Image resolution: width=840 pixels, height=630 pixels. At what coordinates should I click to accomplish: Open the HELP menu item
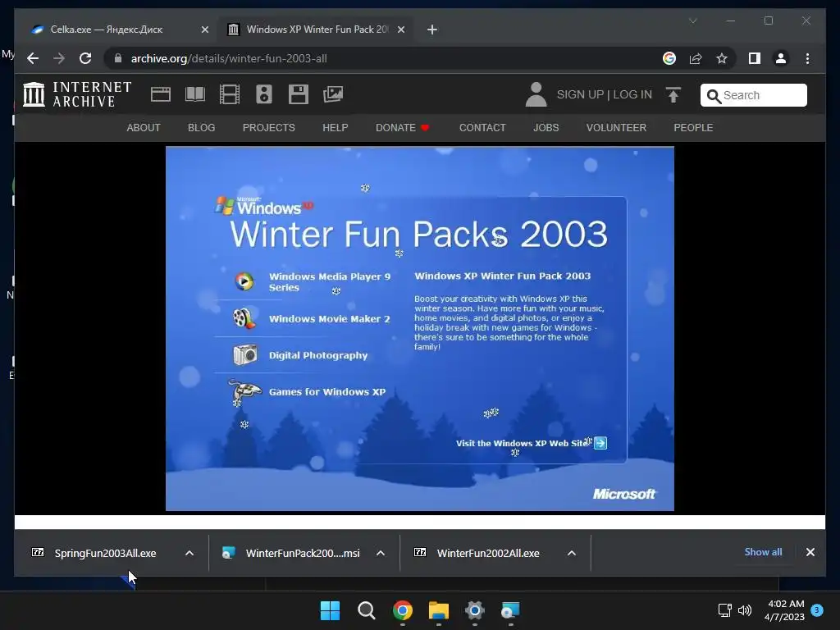click(335, 127)
